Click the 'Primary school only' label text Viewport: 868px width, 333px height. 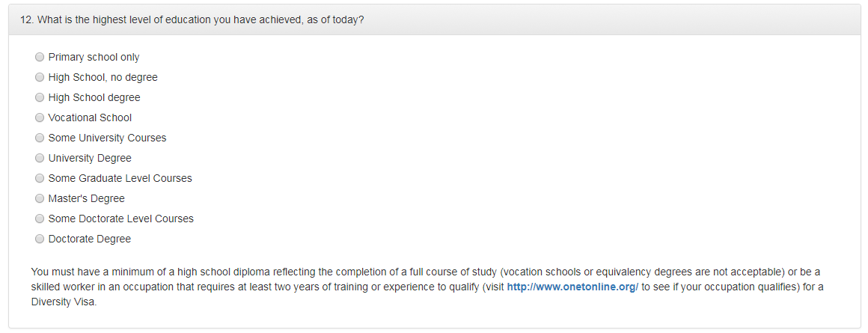tap(94, 57)
